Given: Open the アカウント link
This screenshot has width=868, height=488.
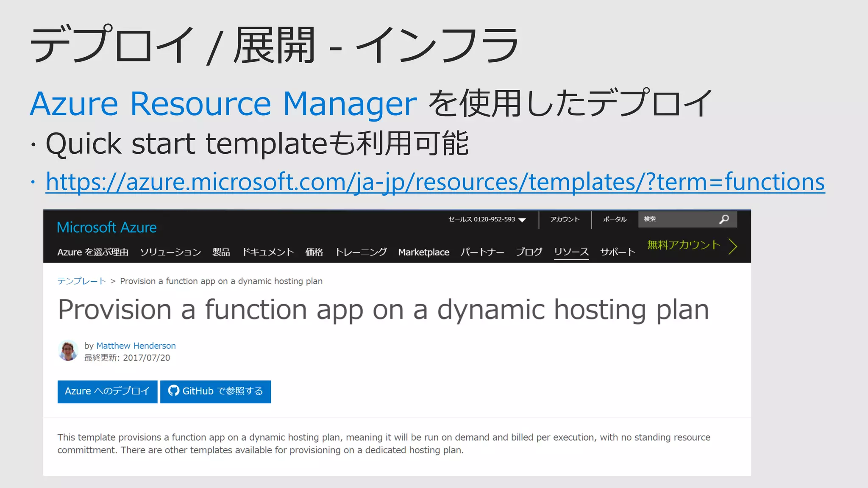Looking at the screenshot, I should click(565, 219).
